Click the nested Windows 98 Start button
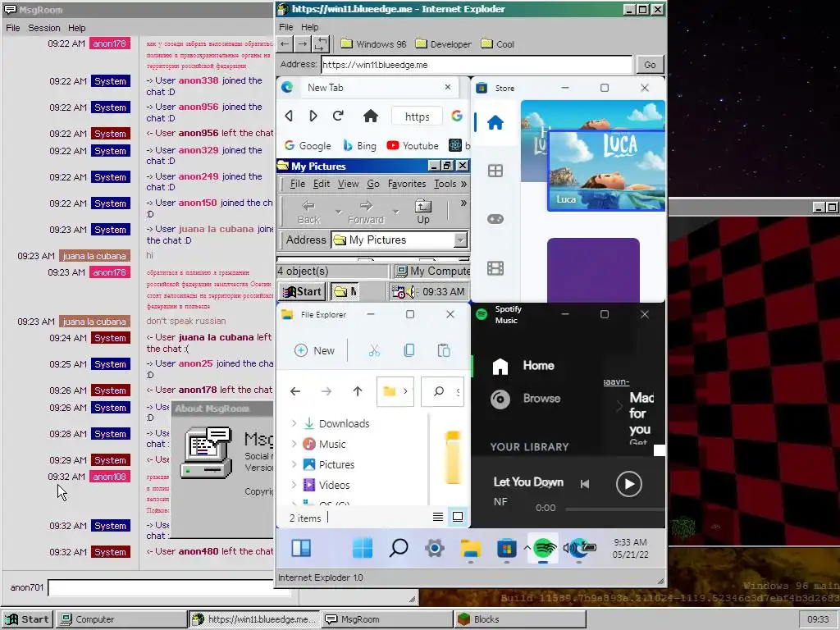 (302, 291)
